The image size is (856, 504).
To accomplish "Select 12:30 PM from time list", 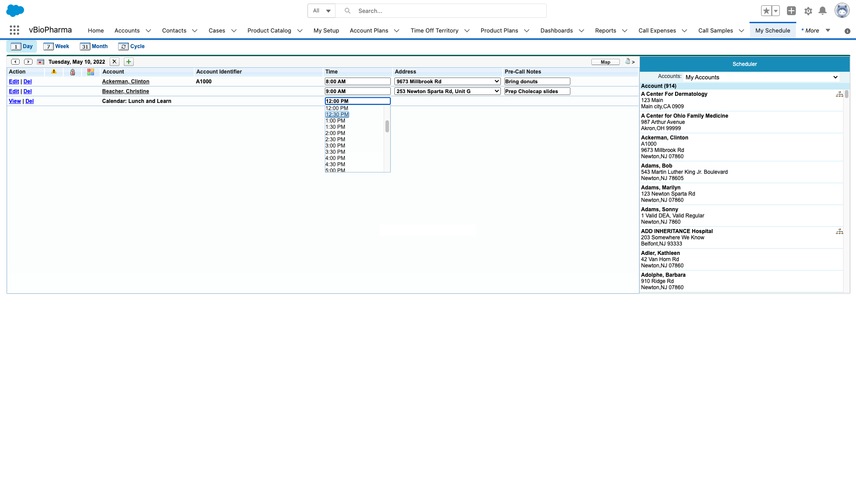I will [x=337, y=115].
